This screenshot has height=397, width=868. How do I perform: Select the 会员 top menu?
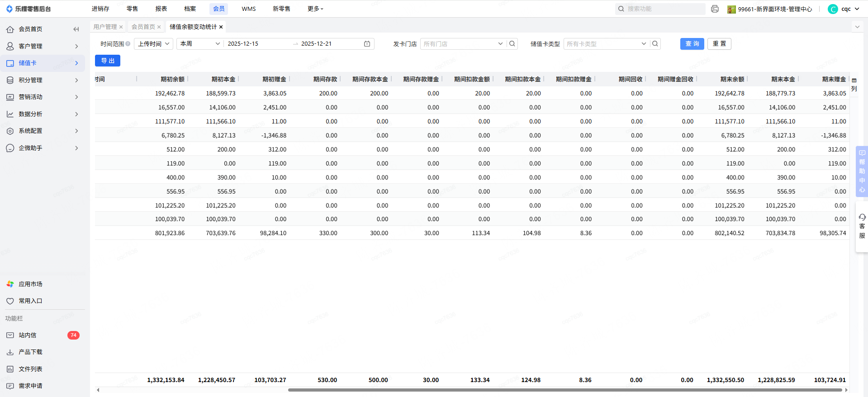219,9
